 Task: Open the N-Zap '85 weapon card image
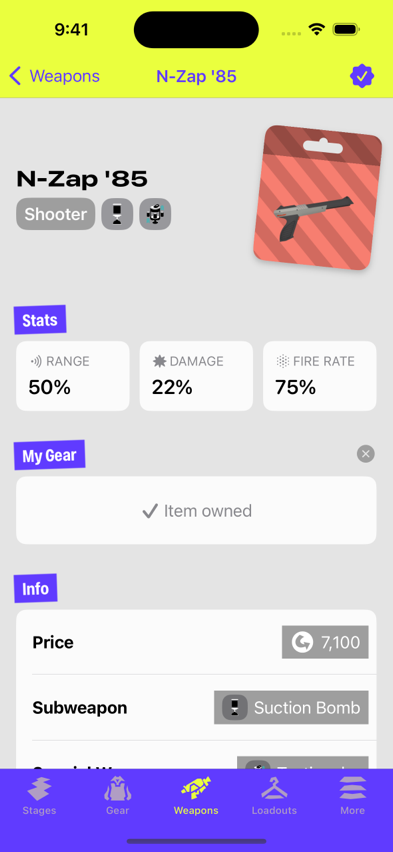[x=318, y=198]
